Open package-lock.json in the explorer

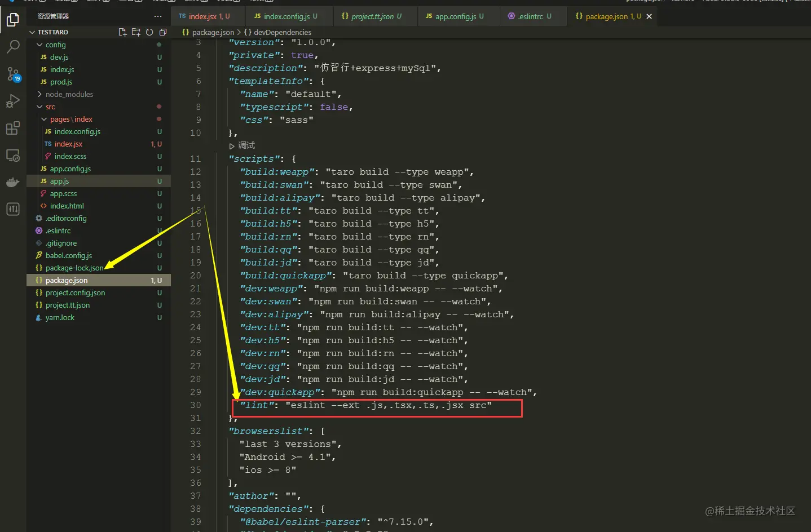click(x=99, y=268)
